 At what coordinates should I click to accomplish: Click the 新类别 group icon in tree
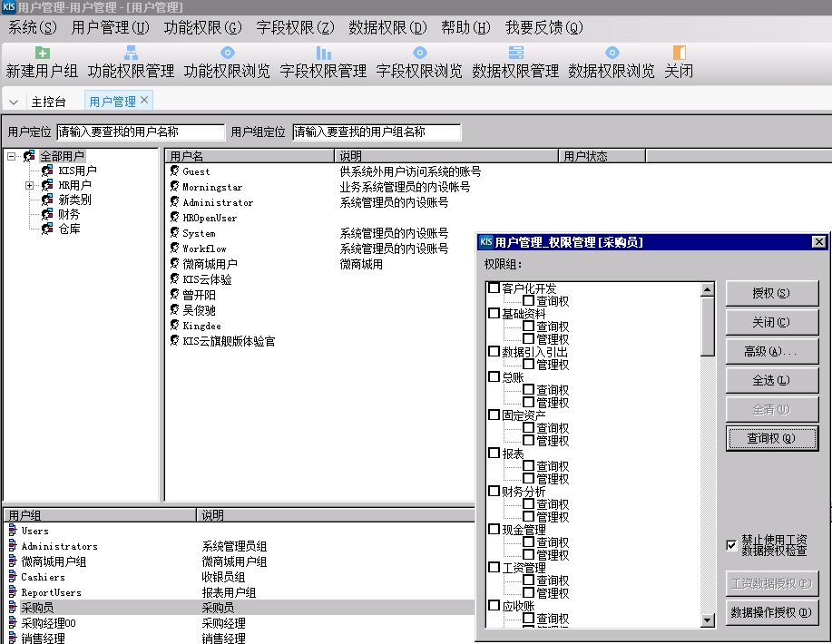pos(47,200)
